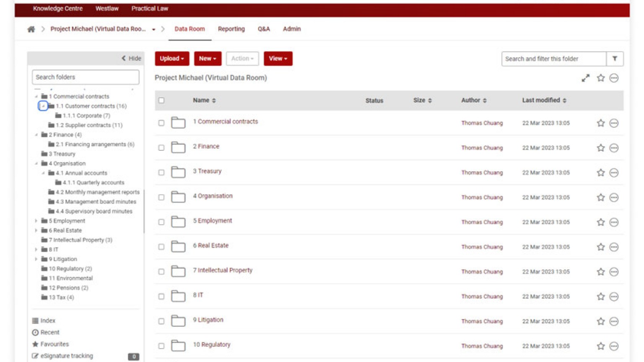Open the Upload dropdown button
Viewport: 644px width, 362px height.
point(172,59)
